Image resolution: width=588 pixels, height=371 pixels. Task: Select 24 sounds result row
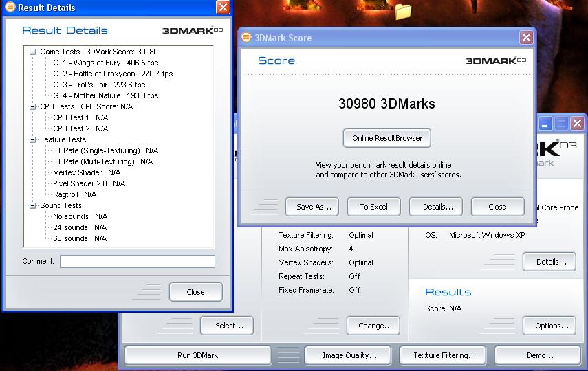[80, 227]
